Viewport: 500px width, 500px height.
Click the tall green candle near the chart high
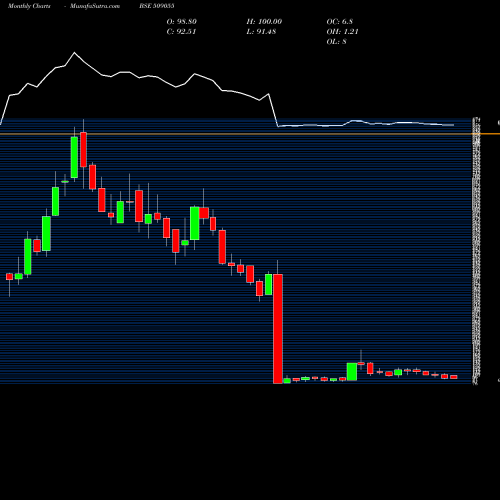click(x=74, y=157)
